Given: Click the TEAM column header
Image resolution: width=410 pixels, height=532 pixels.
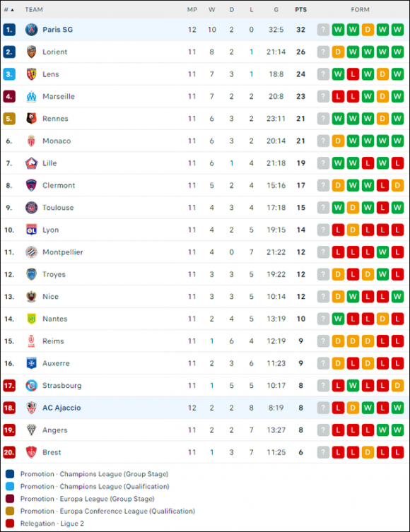Looking at the screenshot, I should pos(34,10).
